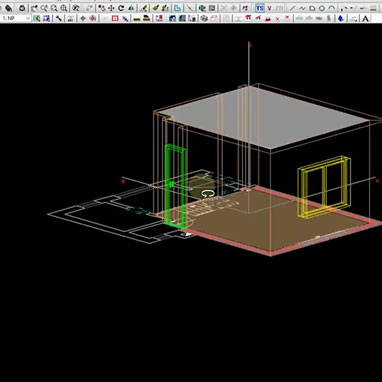Choose the Circle drawing tool

(322, 8)
